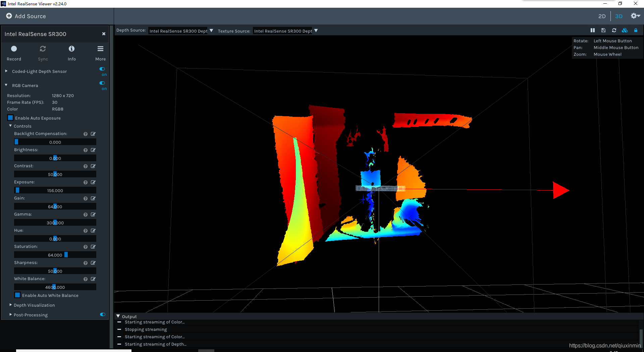Click the Color format value RGB8
The image size is (644, 352).
click(57, 109)
